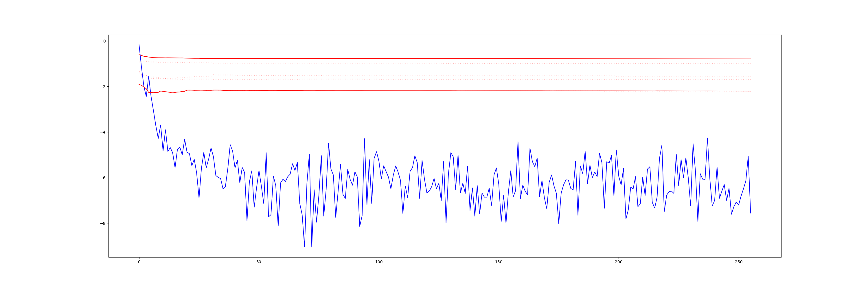
Task: Click the x-axis tick label 150
Action: [x=499, y=262]
